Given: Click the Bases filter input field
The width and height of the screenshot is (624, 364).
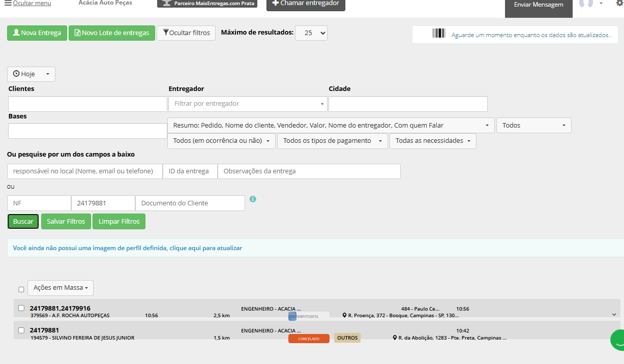Looking at the screenshot, I should [87, 131].
